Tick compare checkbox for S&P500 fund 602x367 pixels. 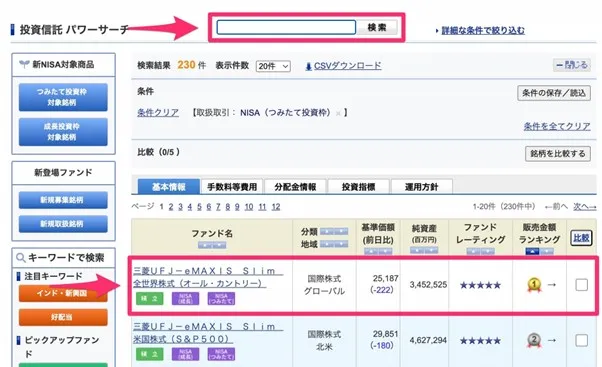pyautogui.click(x=581, y=341)
